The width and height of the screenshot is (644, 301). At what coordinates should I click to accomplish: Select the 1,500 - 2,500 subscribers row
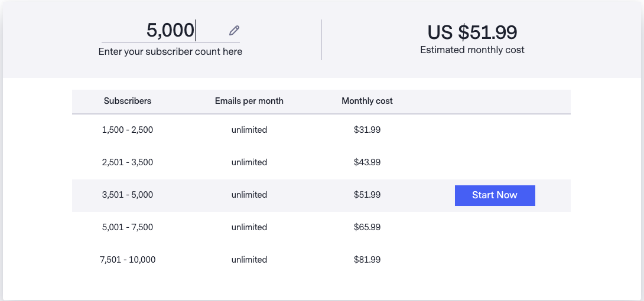click(x=128, y=130)
